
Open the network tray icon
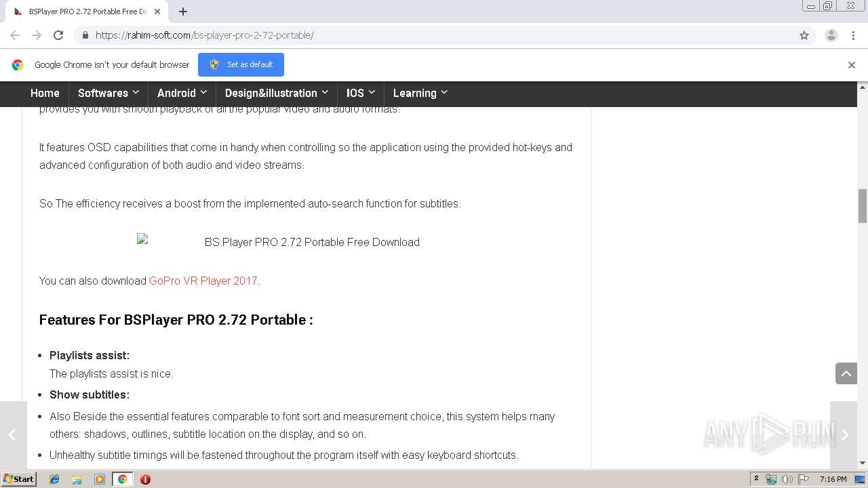click(771, 479)
